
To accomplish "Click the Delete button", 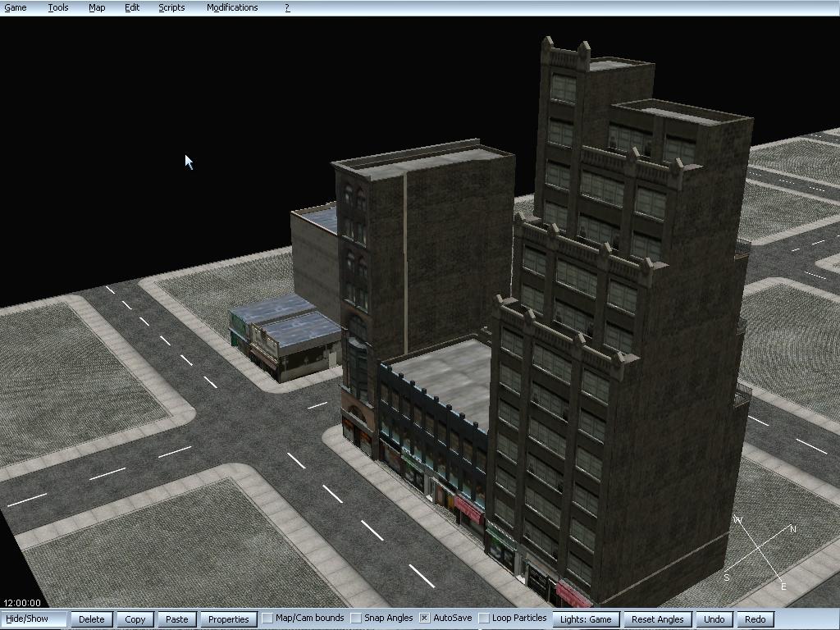I will [92, 619].
